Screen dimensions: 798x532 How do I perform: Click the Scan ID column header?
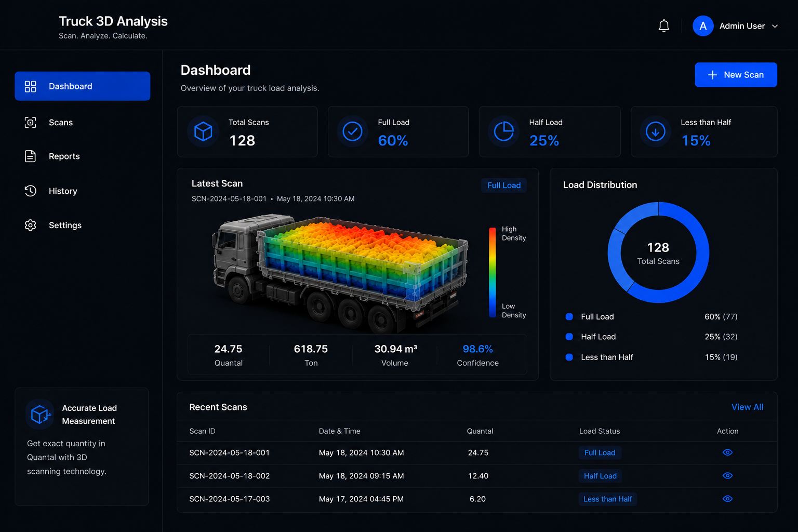pos(202,431)
